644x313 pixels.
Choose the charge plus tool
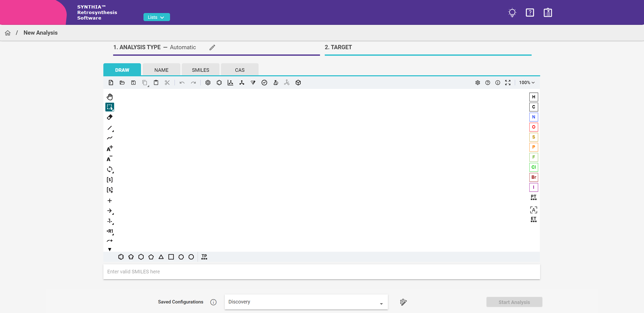[110, 149]
